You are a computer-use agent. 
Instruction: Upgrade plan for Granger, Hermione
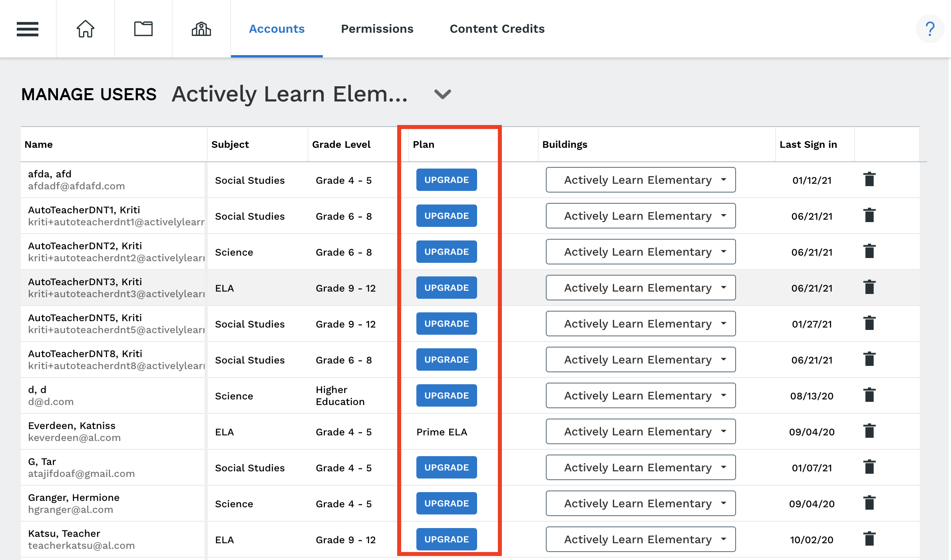coord(447,503)
